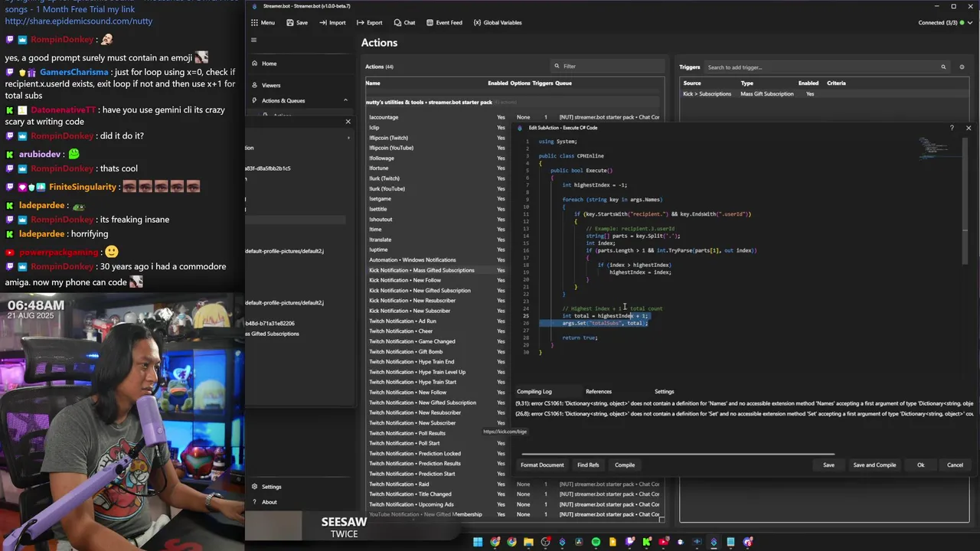Open Home in the sidebar

point(269,64)
